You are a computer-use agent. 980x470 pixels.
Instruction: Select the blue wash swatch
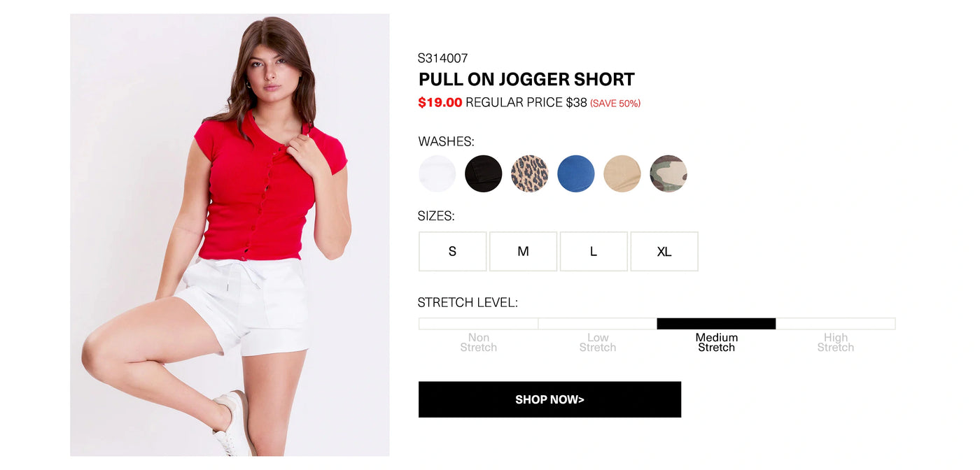[576, 173]
